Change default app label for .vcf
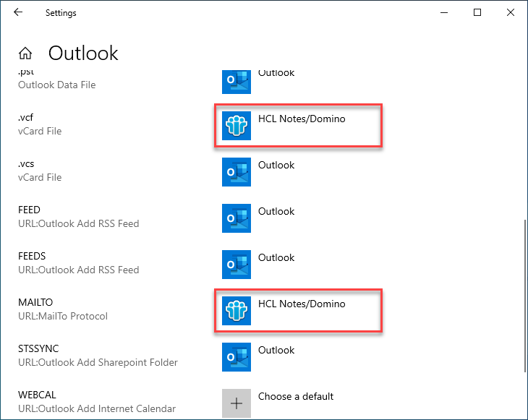This screenshot has height=420, width=528. coord(302,119)
